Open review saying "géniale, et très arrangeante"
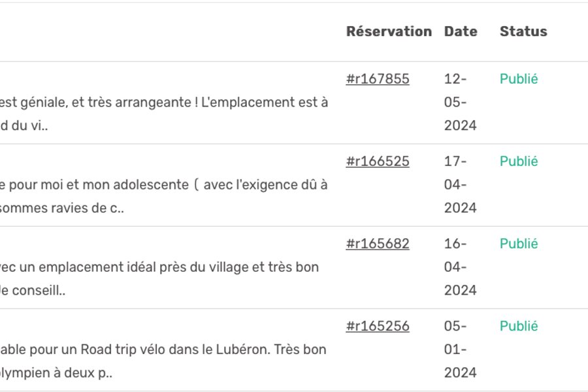 163,103
